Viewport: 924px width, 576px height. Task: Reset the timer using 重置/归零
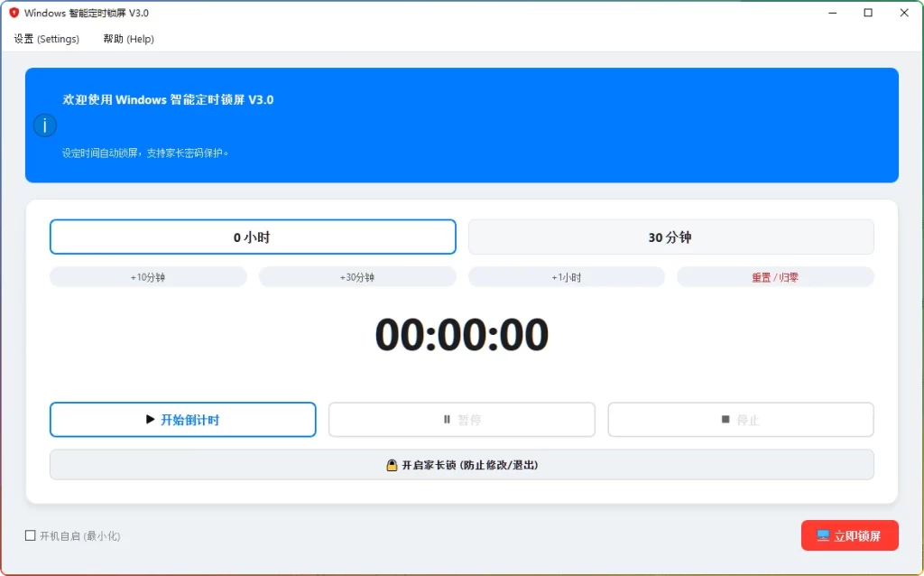tap(775, 276)
